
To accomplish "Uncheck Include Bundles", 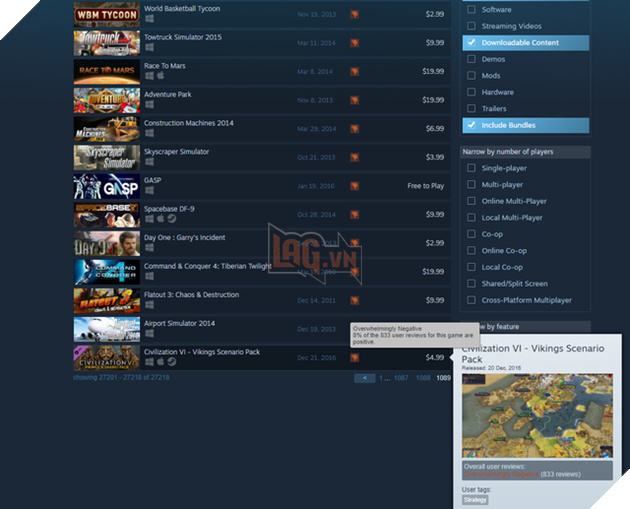I will tap(471, 125).
